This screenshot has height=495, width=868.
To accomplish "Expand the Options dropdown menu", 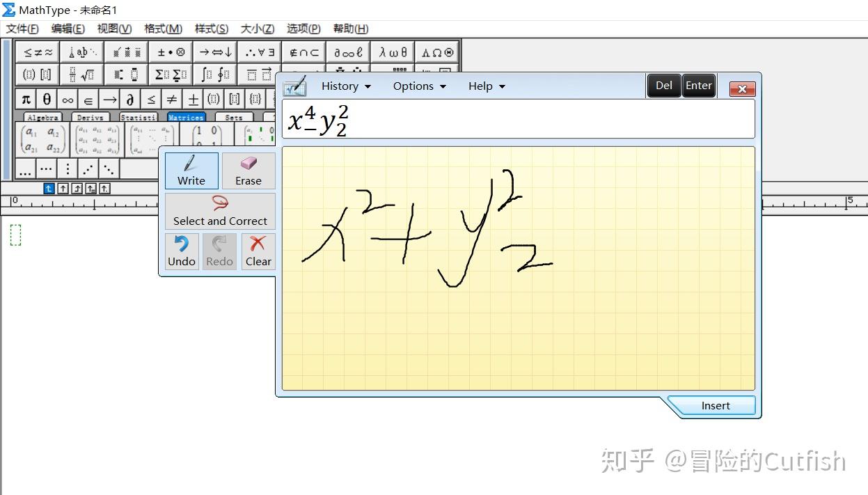I will tap(419, 86).
